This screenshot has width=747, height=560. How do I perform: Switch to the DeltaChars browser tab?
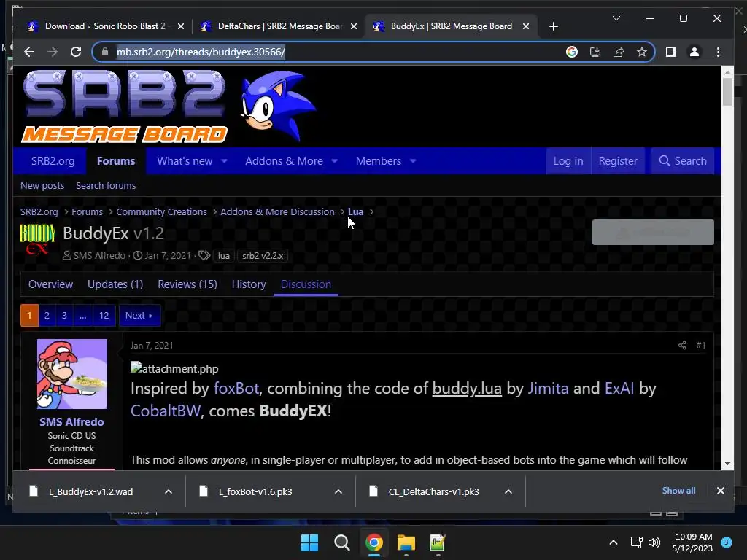point(279,26)
